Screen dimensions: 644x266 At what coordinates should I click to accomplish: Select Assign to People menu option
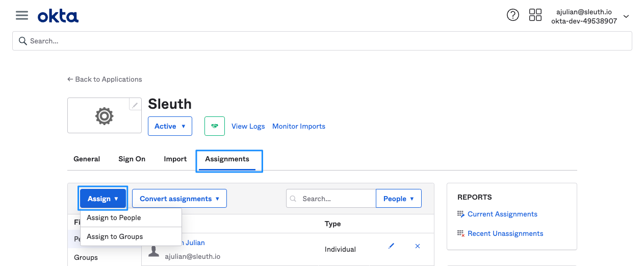coord(114,217)
